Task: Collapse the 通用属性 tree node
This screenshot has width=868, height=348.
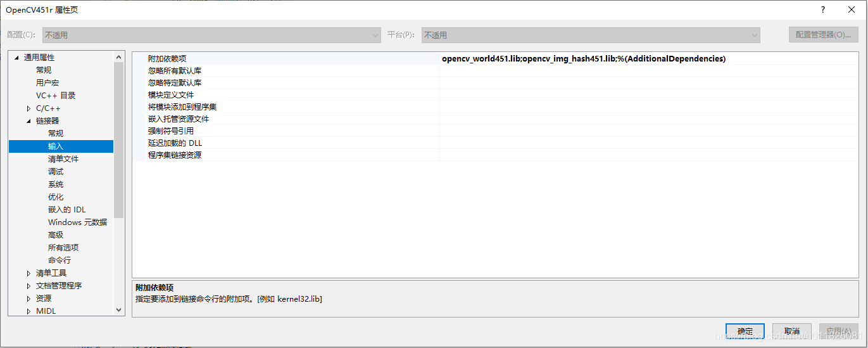Action: (16, 58)
